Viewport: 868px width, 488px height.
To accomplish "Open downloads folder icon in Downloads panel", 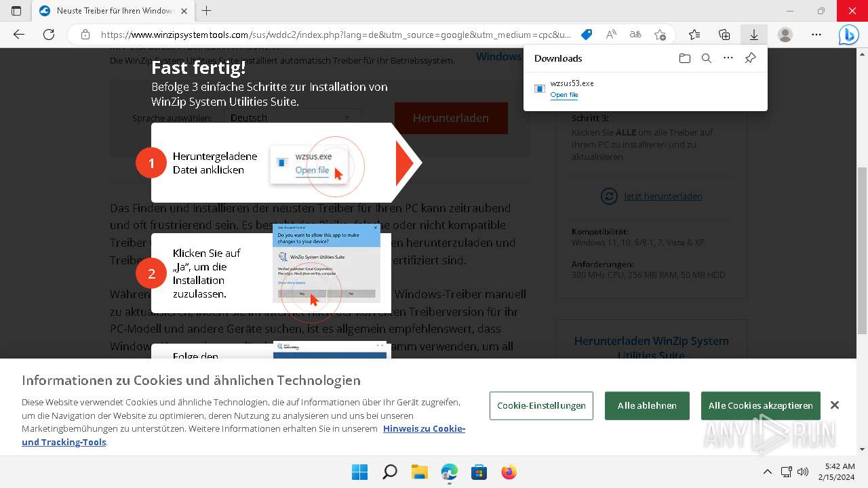I will click(685, 58).
